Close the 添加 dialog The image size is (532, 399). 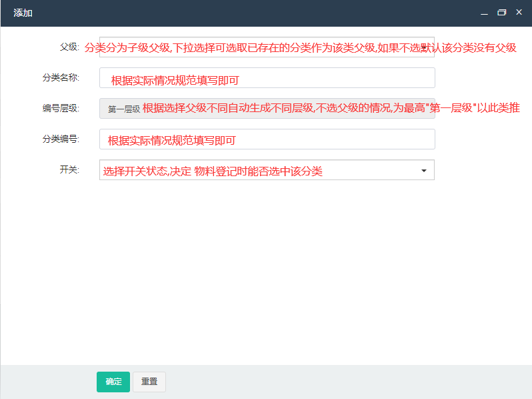point(519,12)
